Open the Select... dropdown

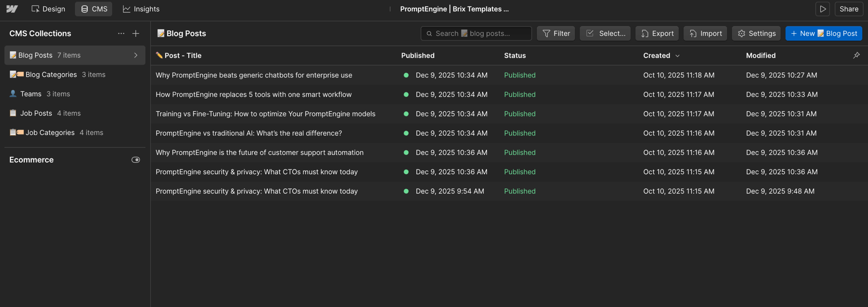[605, 33]
